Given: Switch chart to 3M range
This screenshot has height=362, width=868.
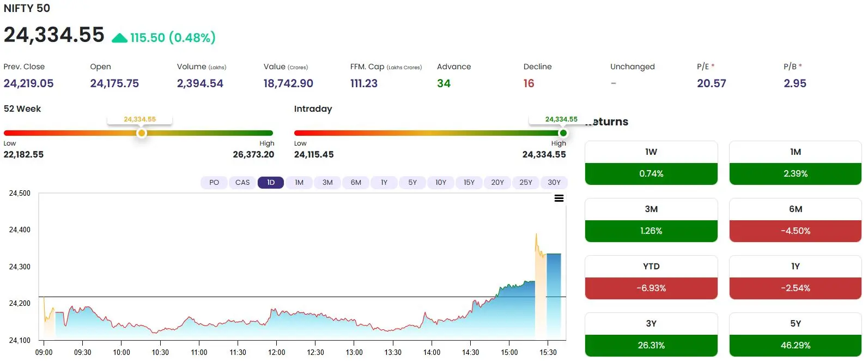Looking at the screenshot, I should tap(327, 183).
